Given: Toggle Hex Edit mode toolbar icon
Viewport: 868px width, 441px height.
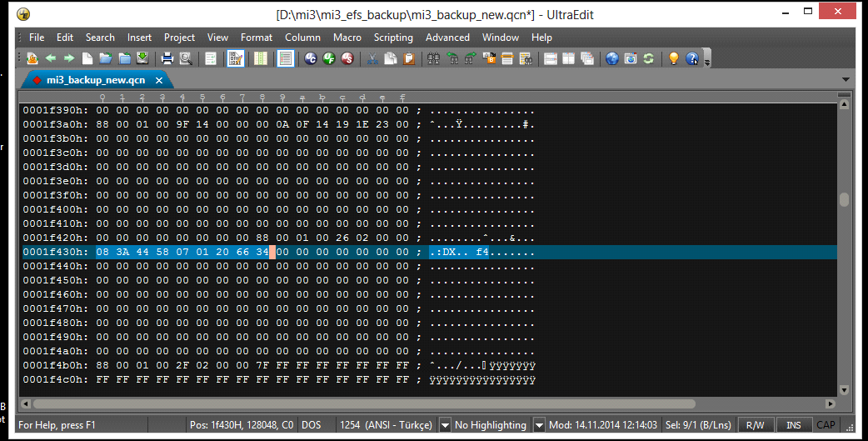Looking at the screenshot, I should (x=237, y=58).
